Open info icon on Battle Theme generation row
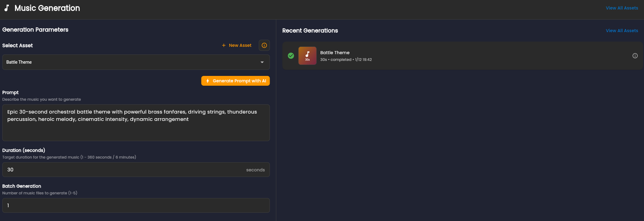The height and width of the screenshot is (221, 644). tap(635, 56)
